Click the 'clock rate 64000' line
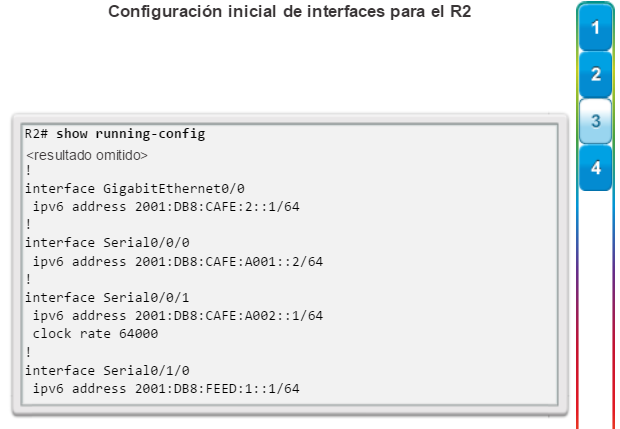The height and width of the screenshot is (429, 620). tap(95, 334)
